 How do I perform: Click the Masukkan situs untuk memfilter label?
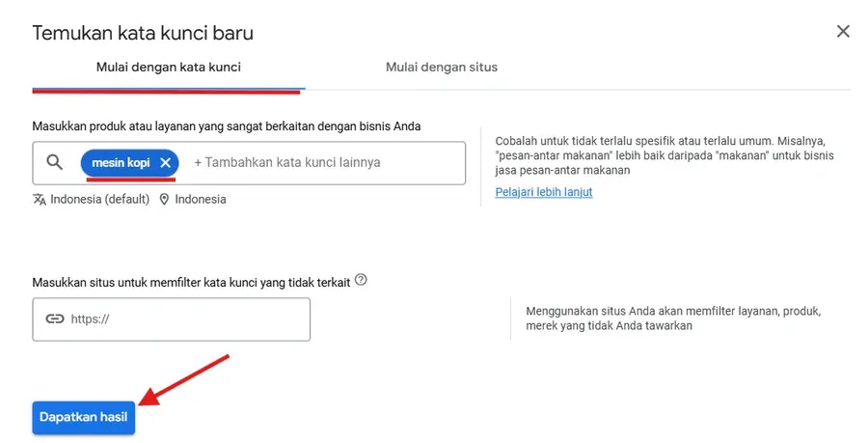[191, 283]
